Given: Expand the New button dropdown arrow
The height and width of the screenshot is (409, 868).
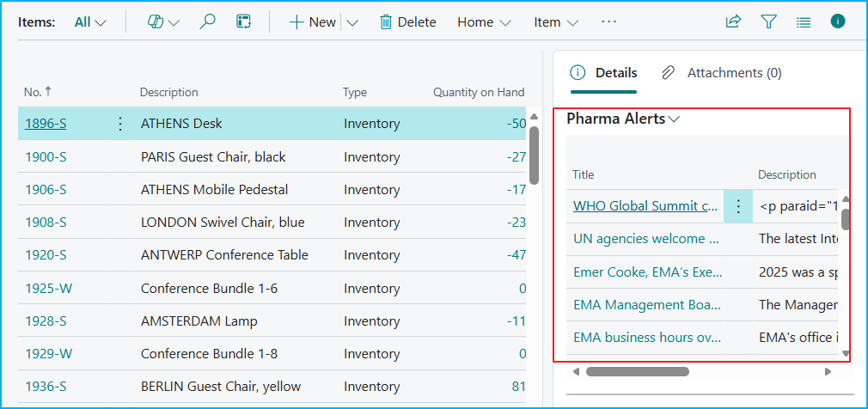Looking at the screenshot, I should coord(352,22).
